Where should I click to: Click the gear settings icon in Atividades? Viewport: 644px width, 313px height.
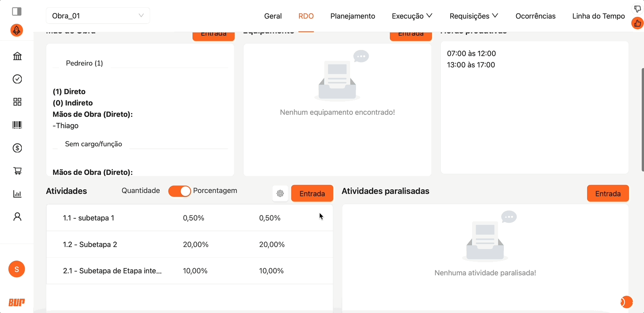pyautogui.click(x=280, y=194)
